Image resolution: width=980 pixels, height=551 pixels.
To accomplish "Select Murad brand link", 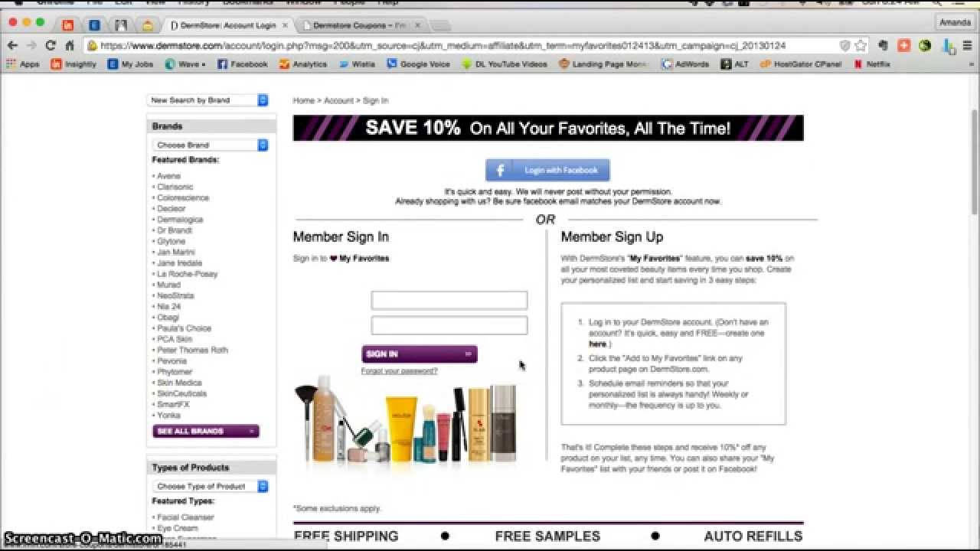I will (x=168, y=285).
